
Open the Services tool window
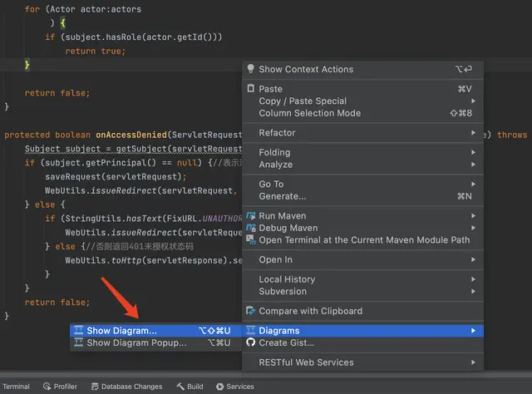[235, 387]
